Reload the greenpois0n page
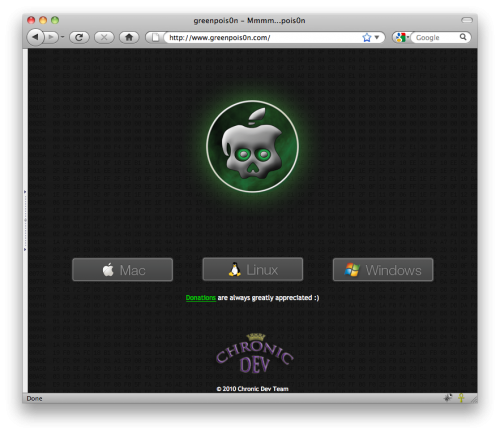 coord(79,37)
